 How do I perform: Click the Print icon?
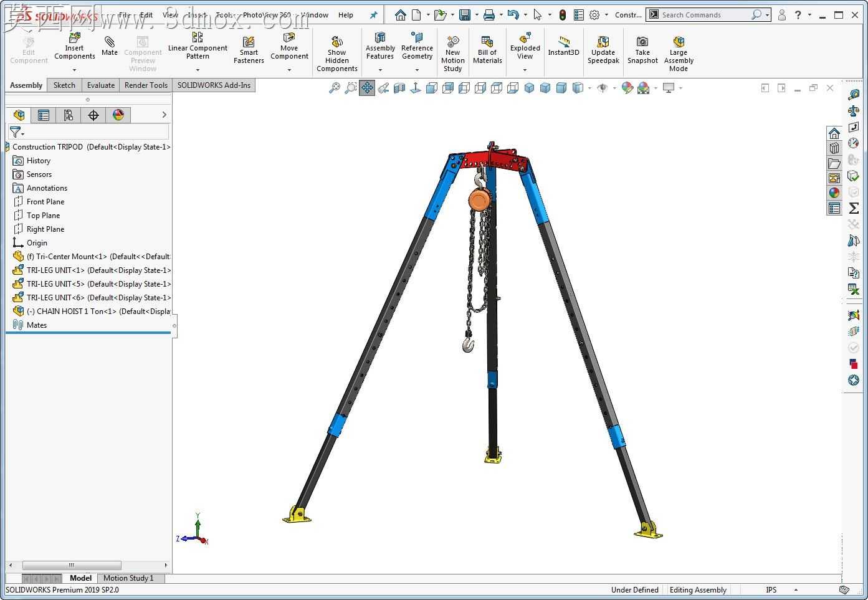tap(490, 15)
